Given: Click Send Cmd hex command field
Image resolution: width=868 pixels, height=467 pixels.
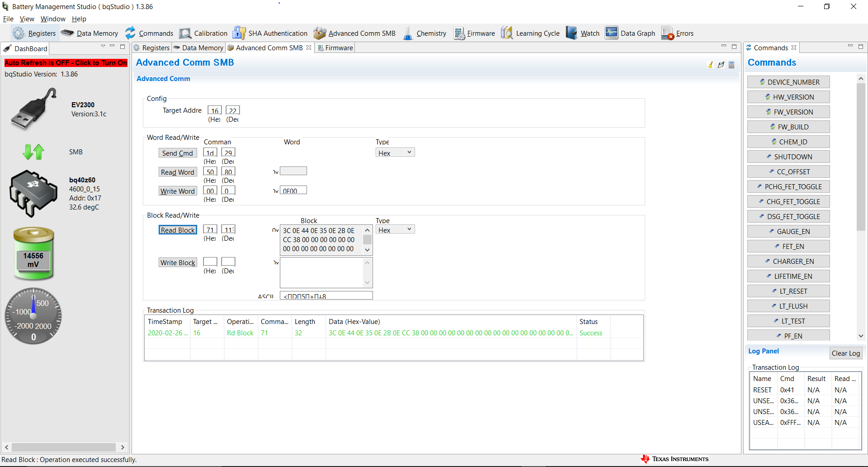Looking at the screenshot, I should pos(210,152).
